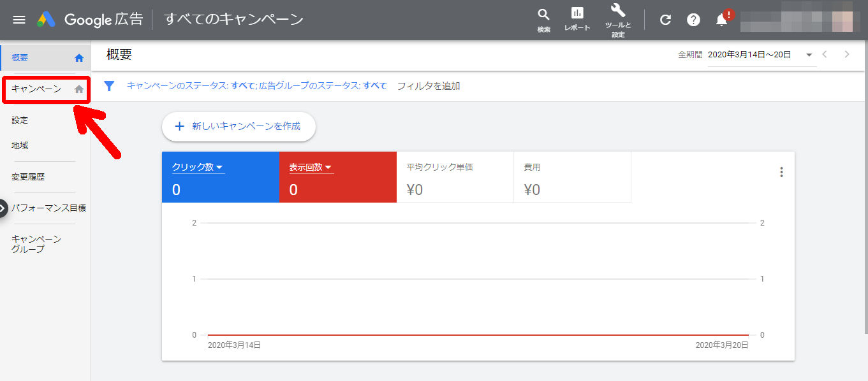Viewport: 868px width, 381px height.
Task: Open the chart card three-dot menu
Action: [x=781, y=172]
